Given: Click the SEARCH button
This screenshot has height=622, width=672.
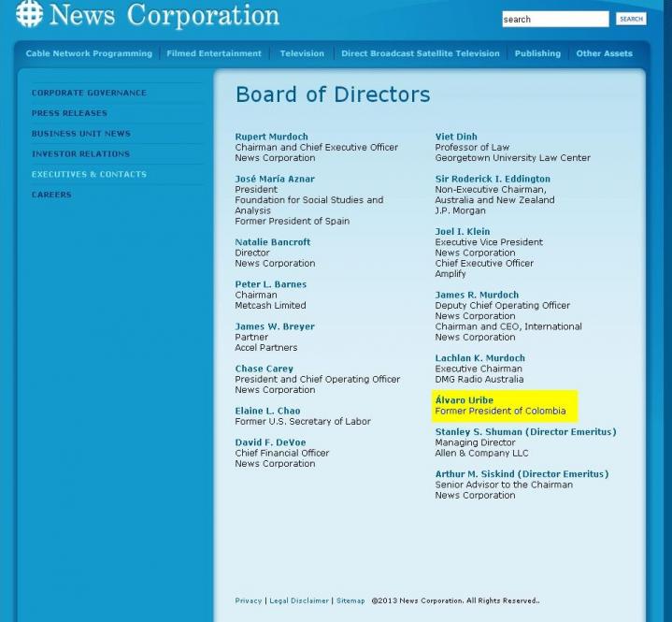Looking at the screenshot, I should (x=631, y=19).
